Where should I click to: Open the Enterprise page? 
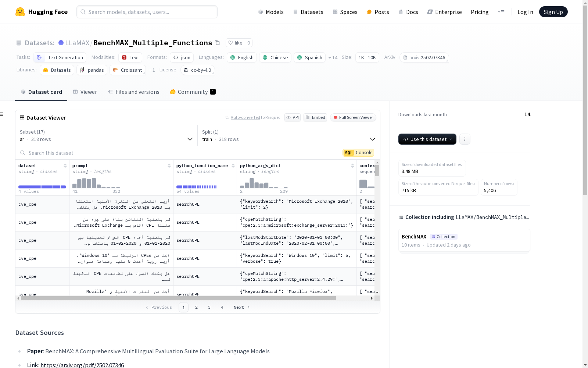[x=444, y=12]
